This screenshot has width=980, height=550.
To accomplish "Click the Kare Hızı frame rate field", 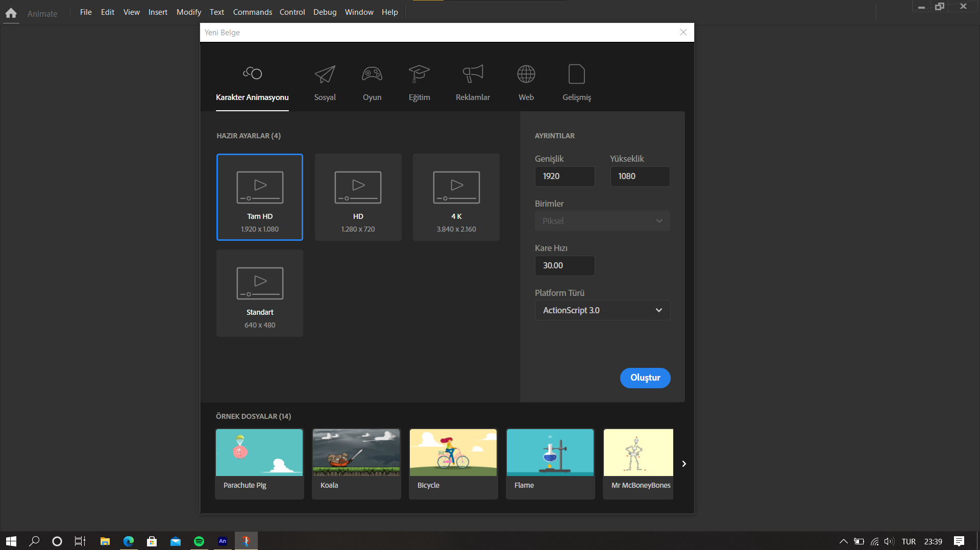I will tap(565, 266).
